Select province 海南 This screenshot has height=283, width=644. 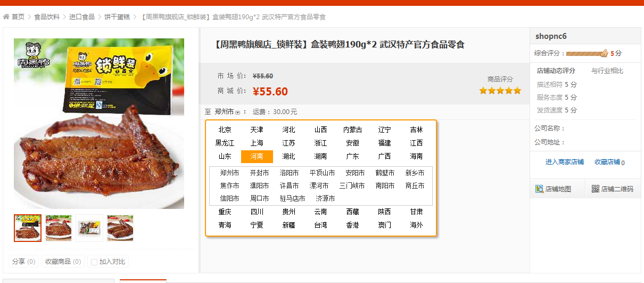click(416, 156)
